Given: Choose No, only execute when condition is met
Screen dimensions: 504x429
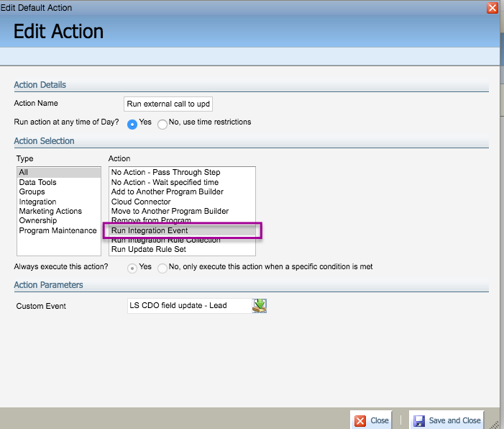Looking at the screenshot, I should [162, 268].
